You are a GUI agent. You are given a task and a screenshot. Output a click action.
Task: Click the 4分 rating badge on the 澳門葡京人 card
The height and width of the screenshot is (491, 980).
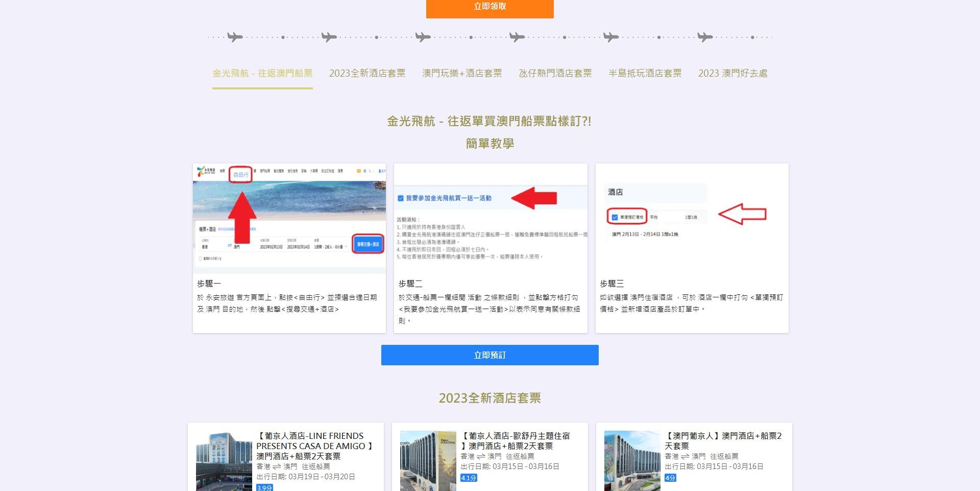tap(670, 478)
